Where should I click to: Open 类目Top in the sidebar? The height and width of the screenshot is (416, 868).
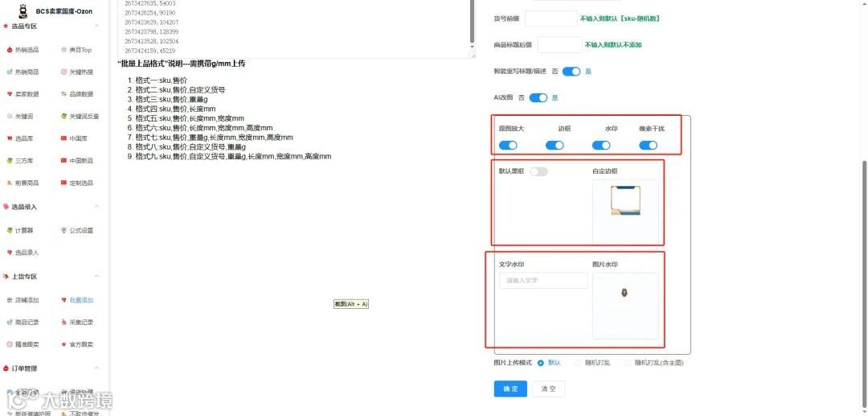point(76,50)
